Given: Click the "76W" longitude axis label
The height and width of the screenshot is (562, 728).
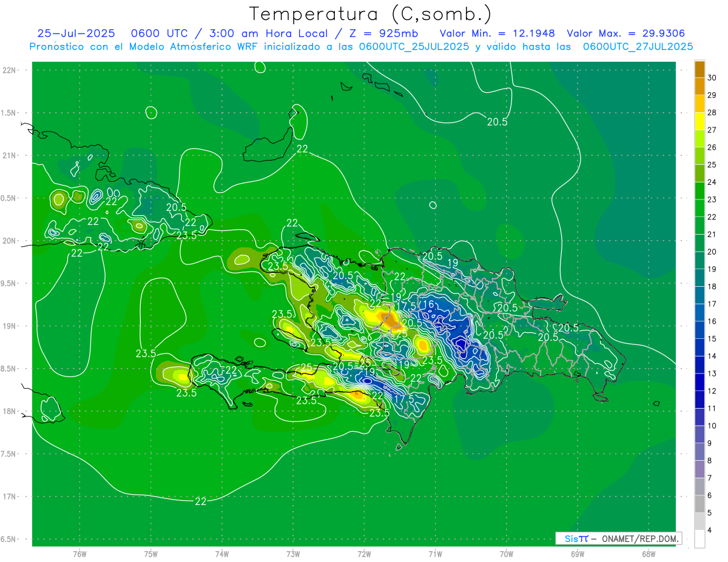Looking at the screenshot, I should pos(79,554).
